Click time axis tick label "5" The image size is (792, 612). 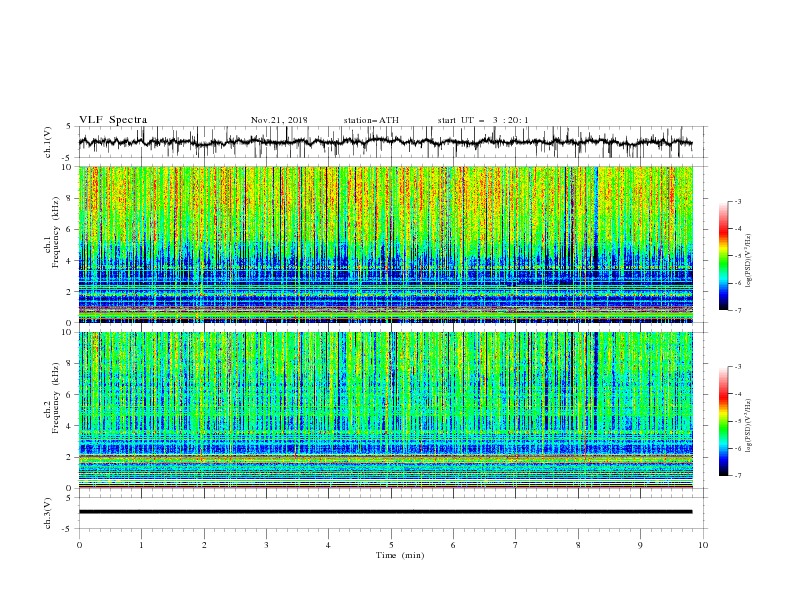[x=391, y=545]
